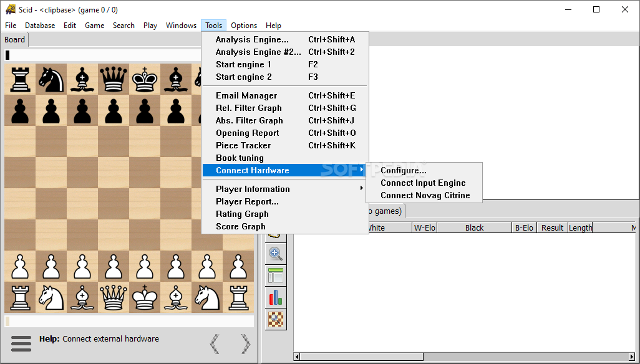640x364 pixels.
Task: Choose Configure... in the hardware submenu
Action: point(424,170)
